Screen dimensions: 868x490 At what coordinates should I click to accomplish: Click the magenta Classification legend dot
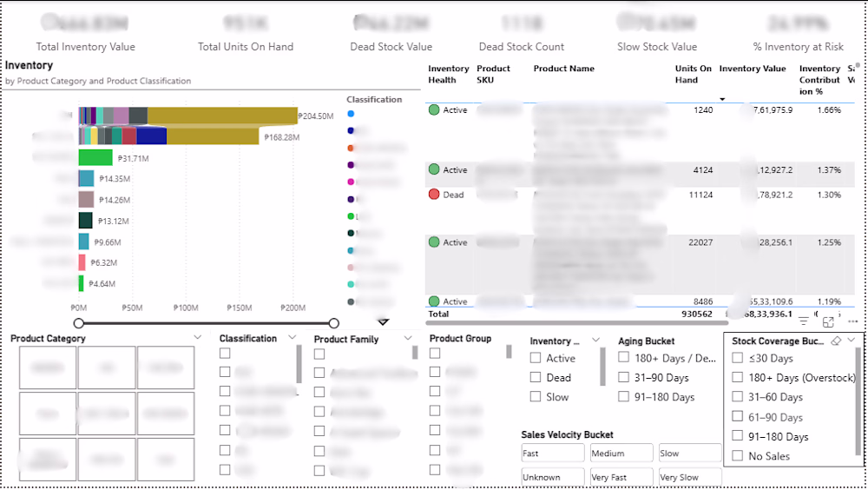[351, 182]
